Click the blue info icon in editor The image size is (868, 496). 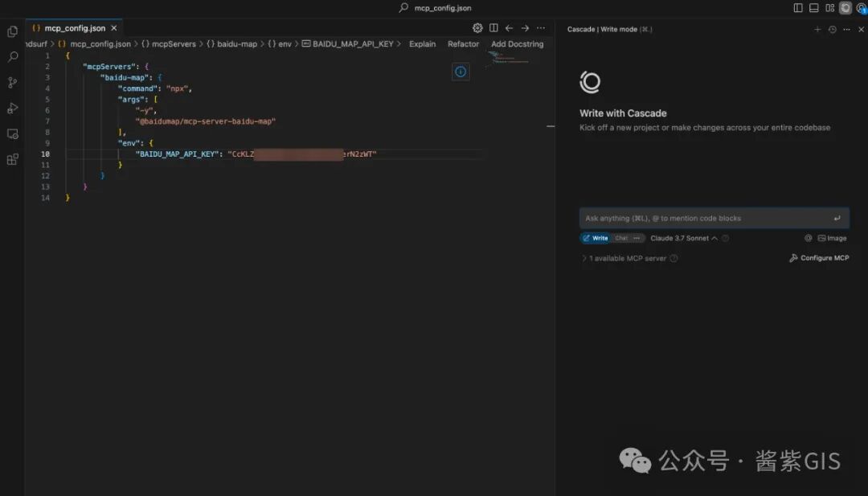point(461,72)
